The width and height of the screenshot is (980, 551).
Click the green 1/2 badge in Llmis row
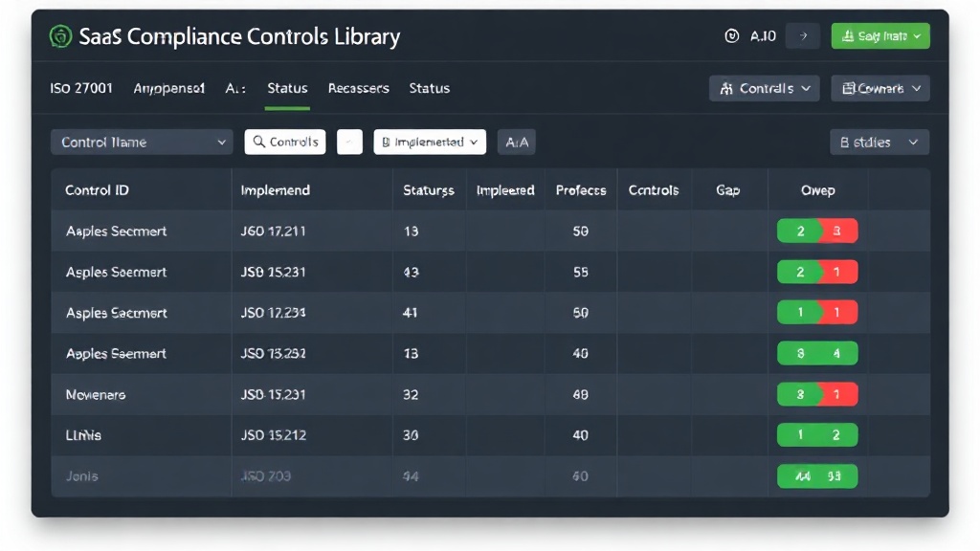817,435
